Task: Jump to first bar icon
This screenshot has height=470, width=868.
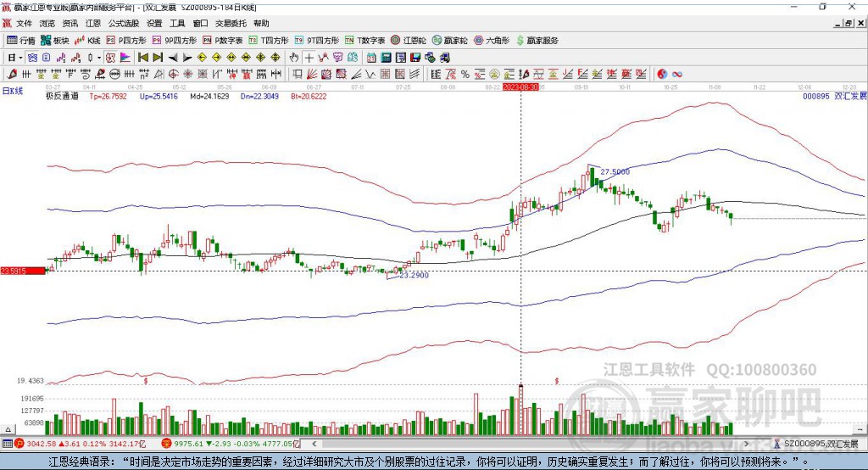Action: click(x=143, y=58)
